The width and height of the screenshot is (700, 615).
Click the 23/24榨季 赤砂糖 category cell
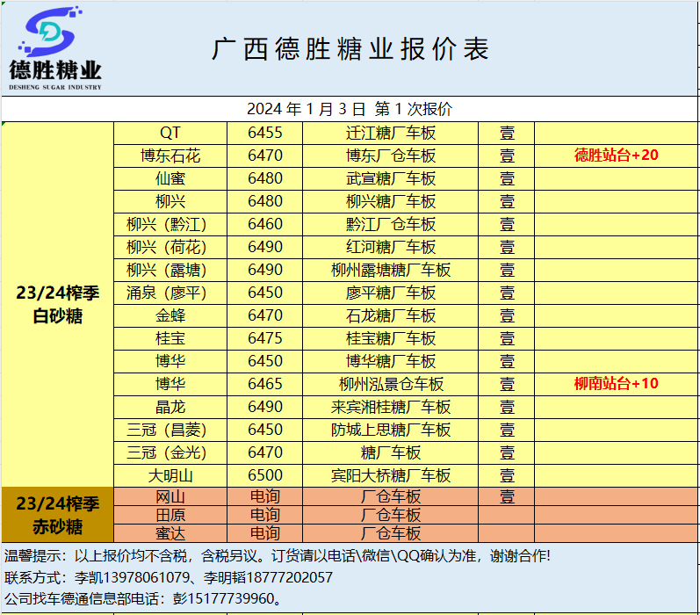click(58, 515)
